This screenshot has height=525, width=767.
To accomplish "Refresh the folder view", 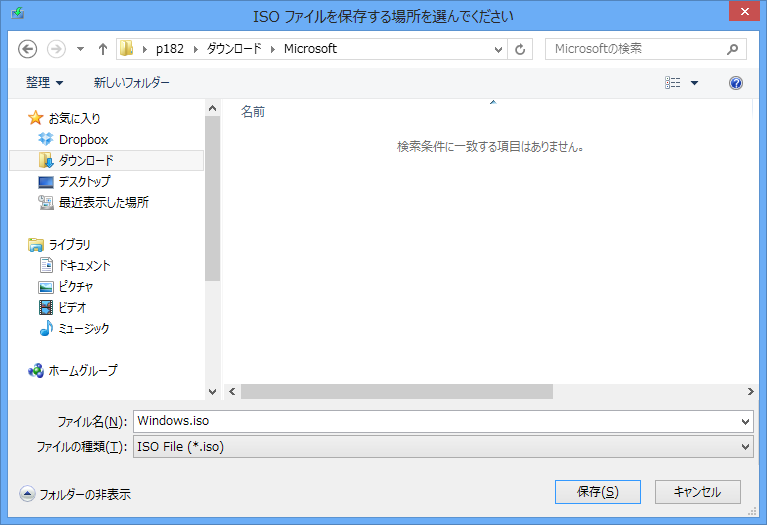I will 520,49.
